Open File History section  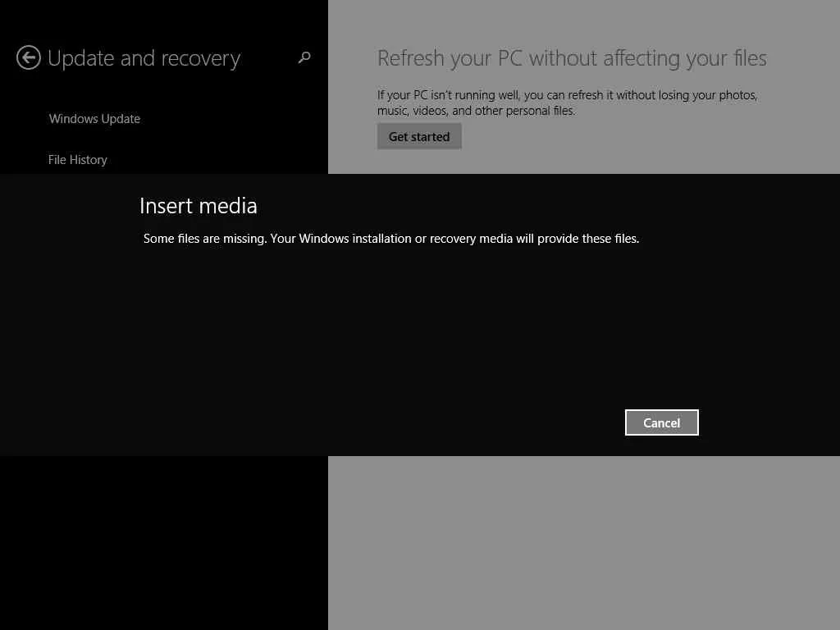point(78,160)
